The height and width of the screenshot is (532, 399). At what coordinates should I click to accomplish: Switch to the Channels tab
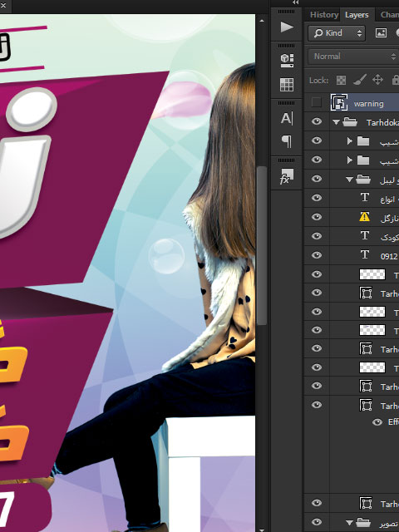tap(390, 15)
